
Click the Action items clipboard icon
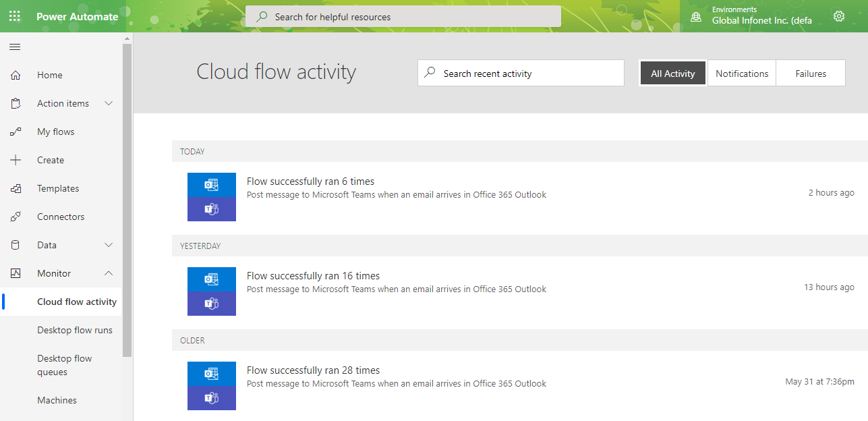pyautogui.click(x=16, y=103)
